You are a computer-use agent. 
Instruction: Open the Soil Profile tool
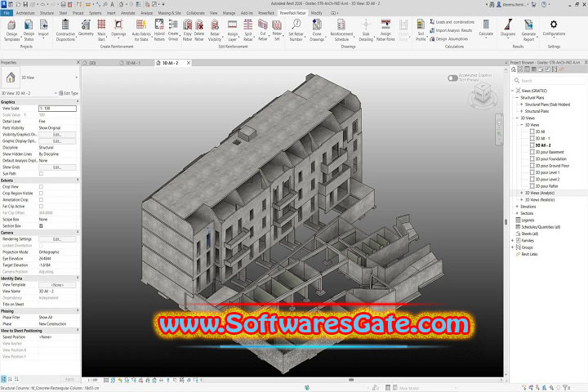coord(421,30)
